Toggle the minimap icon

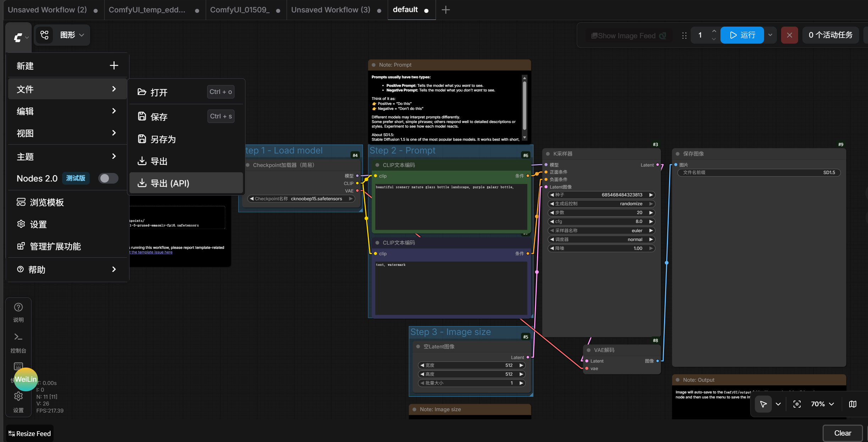point(853,404)
